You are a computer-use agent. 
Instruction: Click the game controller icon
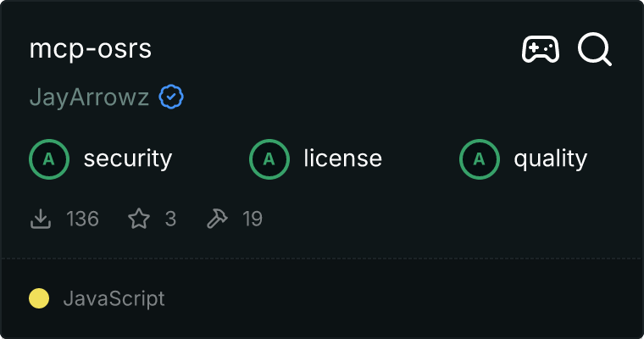pyautogui.click(x=540, y=50)
